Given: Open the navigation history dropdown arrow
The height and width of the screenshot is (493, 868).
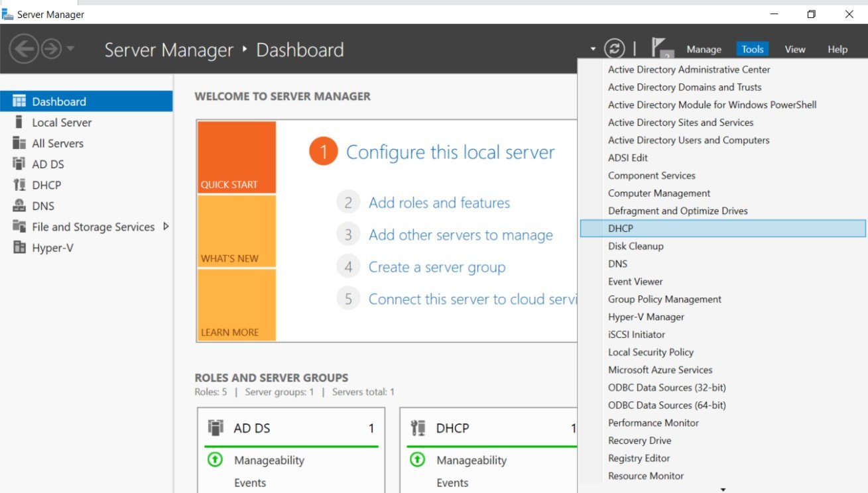Looking at the screenshot, I should point(71,49).
